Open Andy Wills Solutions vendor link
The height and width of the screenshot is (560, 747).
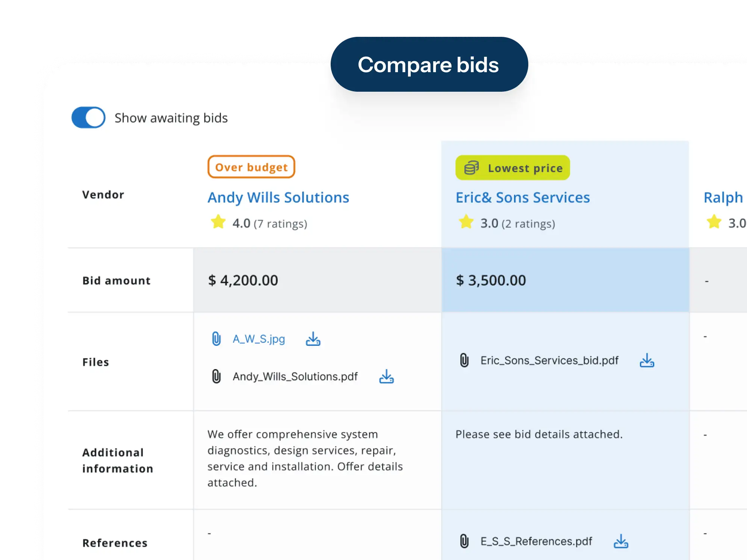278,198
